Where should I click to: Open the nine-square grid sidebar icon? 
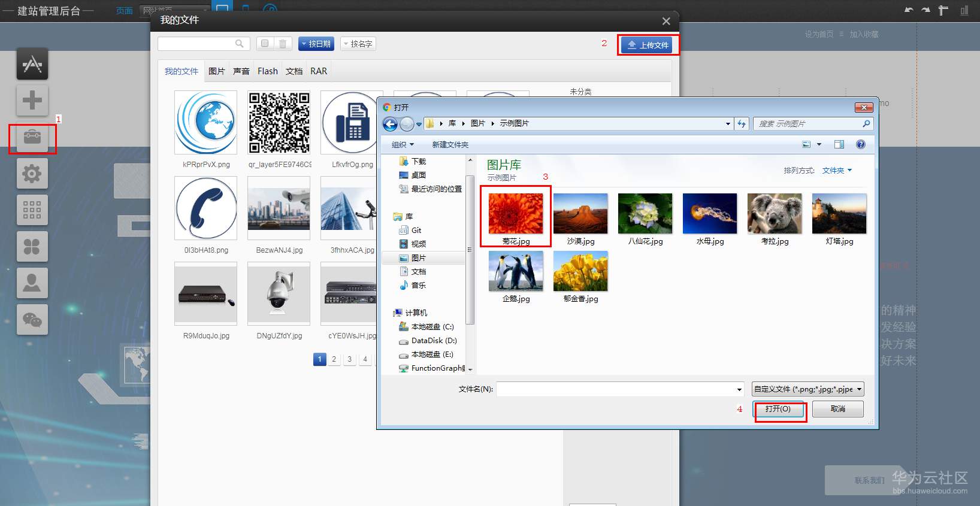tap(32, 210)
